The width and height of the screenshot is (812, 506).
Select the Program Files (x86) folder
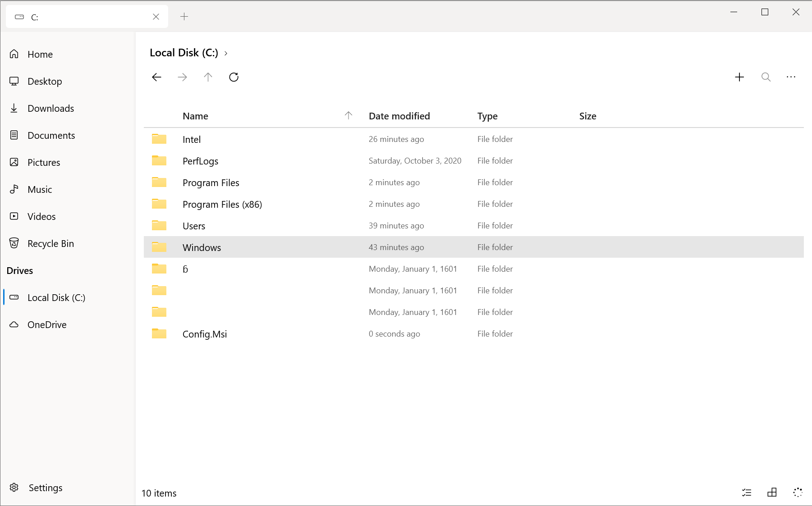[473, 204]
